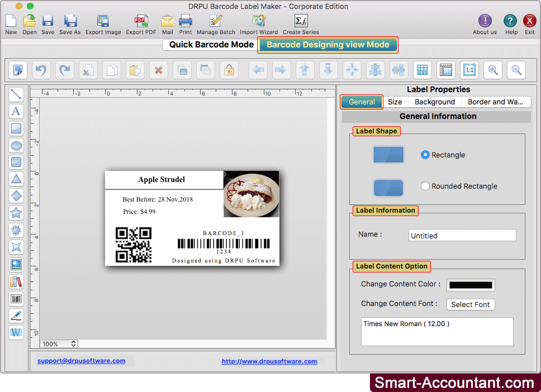Click the rounded rectangle shape preview
The image size is (541, 392).
click(x=388, y=188)
